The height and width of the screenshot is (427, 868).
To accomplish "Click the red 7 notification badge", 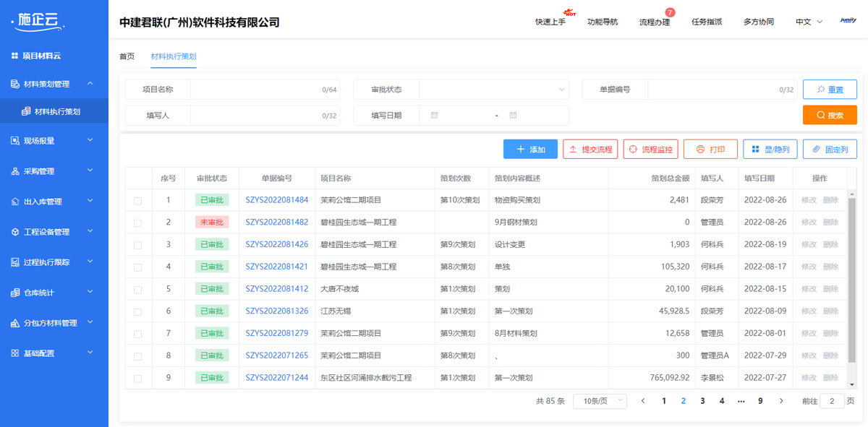I will click(670, 12).
